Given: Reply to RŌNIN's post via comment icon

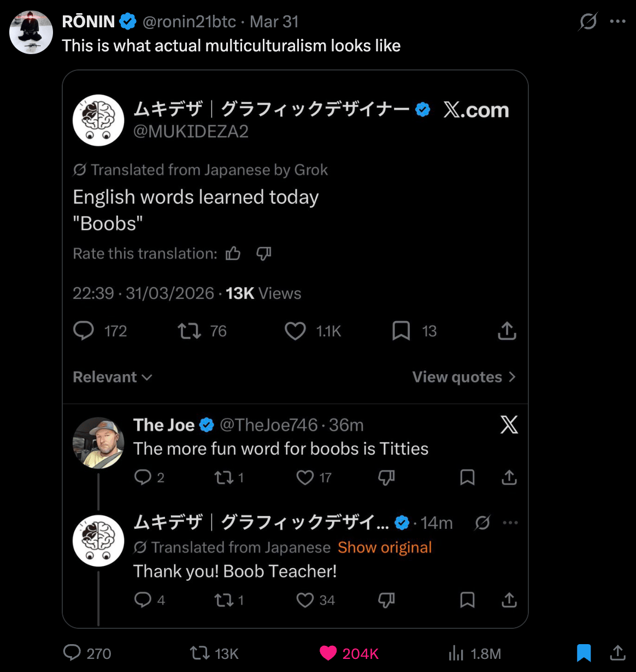Looking at the screenshot, I should tap(72, 653).
